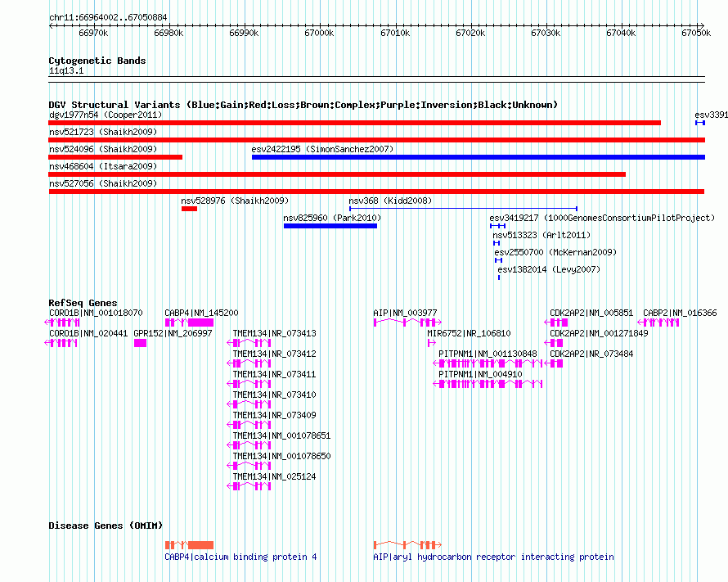Click the DGV Structural Variants track title
Screen dimensions: 728x582
tap(303, 105)
